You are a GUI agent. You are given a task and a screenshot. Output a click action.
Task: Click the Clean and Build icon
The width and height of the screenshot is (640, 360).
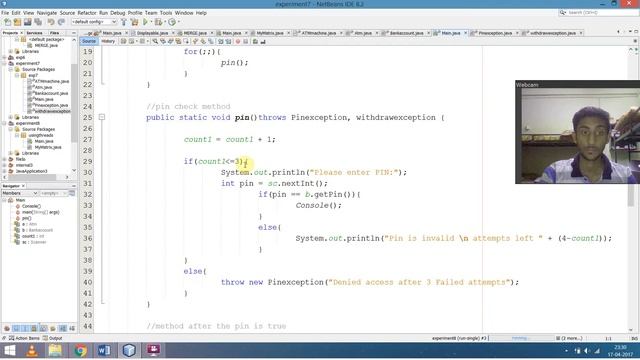coord(134,22)
